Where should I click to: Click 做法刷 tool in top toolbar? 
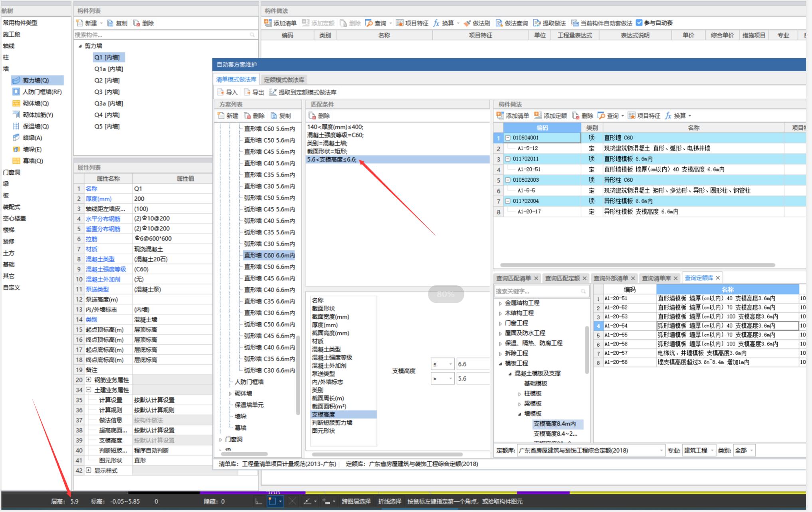(477, 23)
